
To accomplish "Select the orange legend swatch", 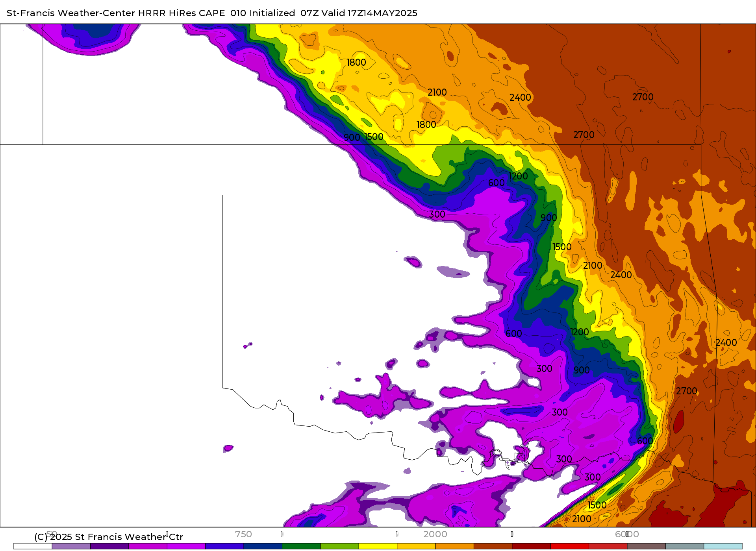I will tap(454, 546).
